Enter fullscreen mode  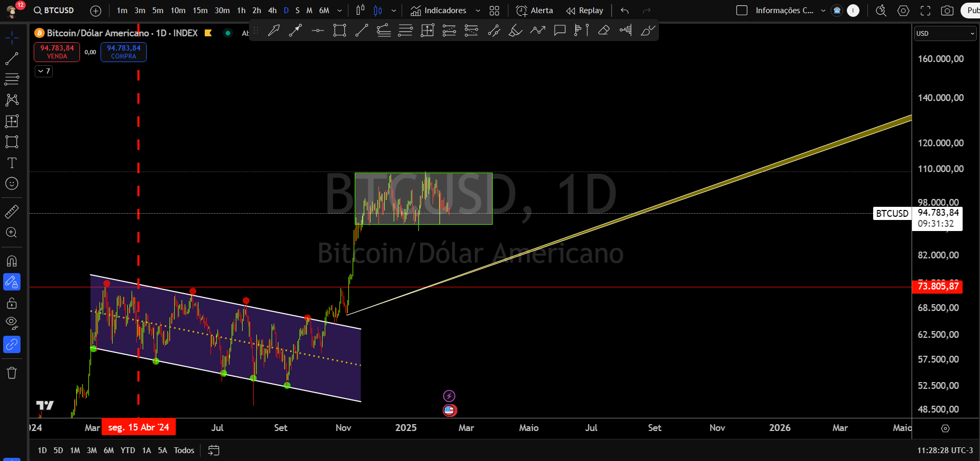[925, 11]
